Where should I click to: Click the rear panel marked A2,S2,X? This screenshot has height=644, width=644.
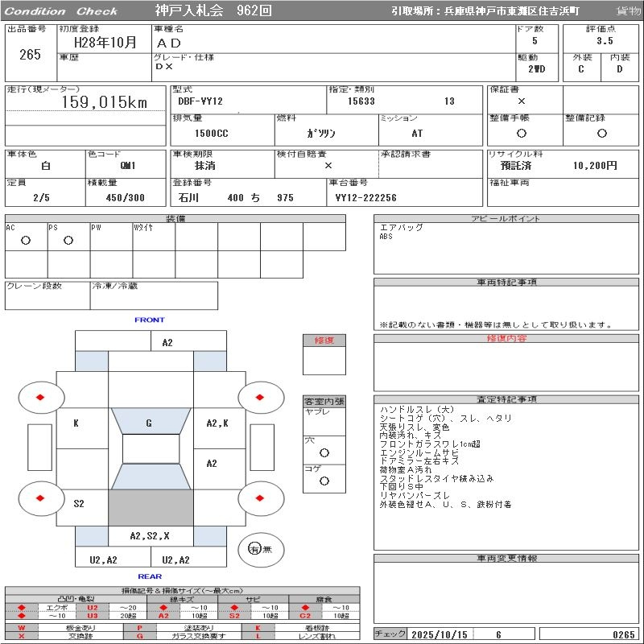coord(151,536)
